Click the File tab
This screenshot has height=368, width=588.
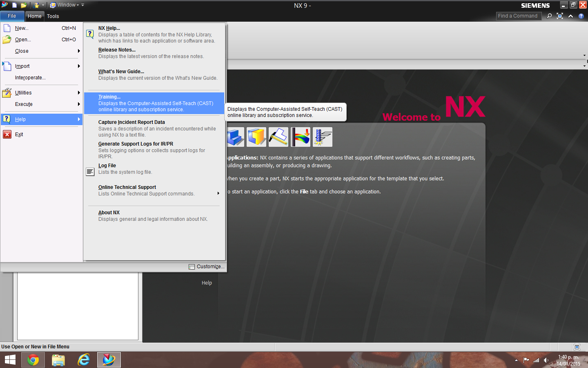[12, 16]
